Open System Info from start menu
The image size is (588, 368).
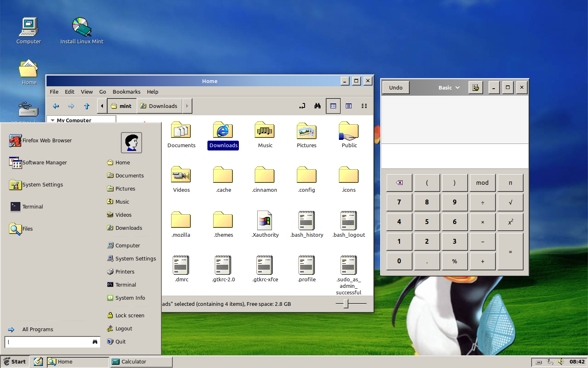tap(126, 298)
